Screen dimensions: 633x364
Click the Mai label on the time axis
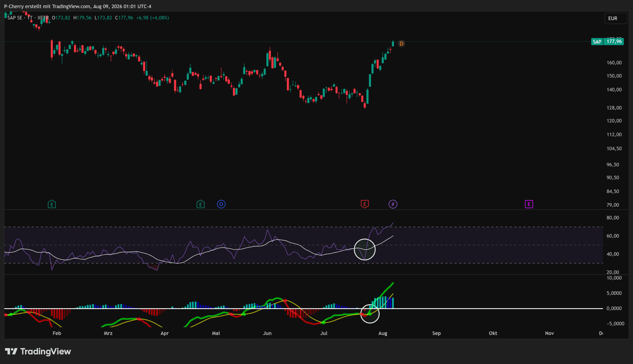[x=216, y=333]
